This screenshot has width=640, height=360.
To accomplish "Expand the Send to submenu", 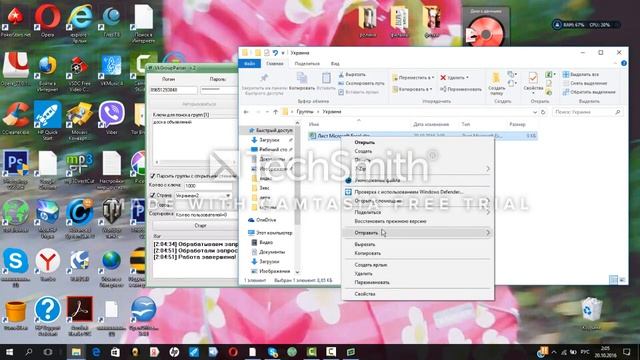I will coord(417,233).
